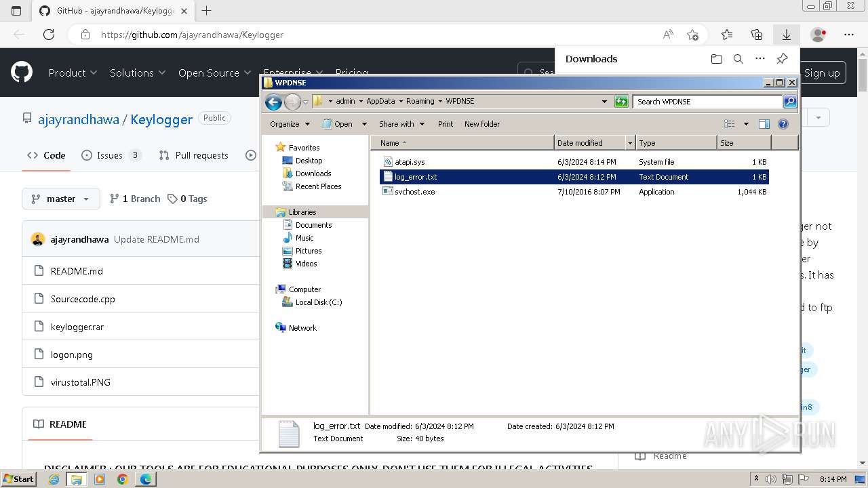Open Edge settings and more menu
Image resolution: width=868 pixels, height=488 pixels.
[849, 35]
